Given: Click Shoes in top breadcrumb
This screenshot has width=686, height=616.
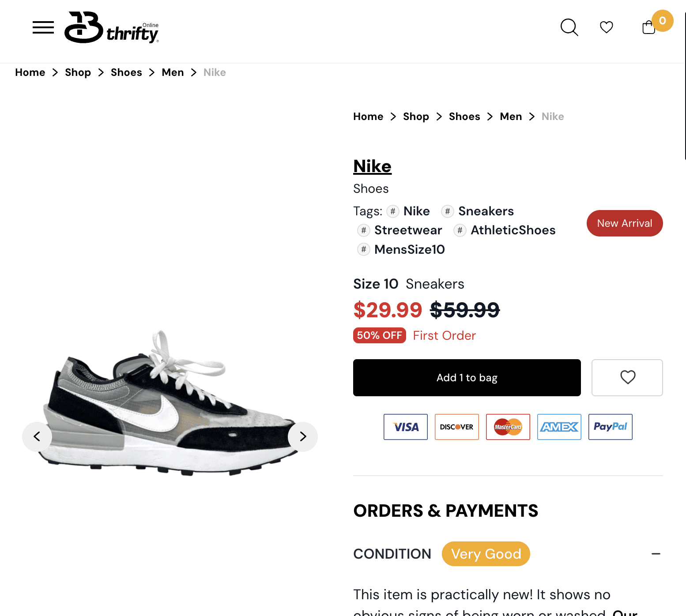Looking at the screenshot, I should (x=126, y=72).
